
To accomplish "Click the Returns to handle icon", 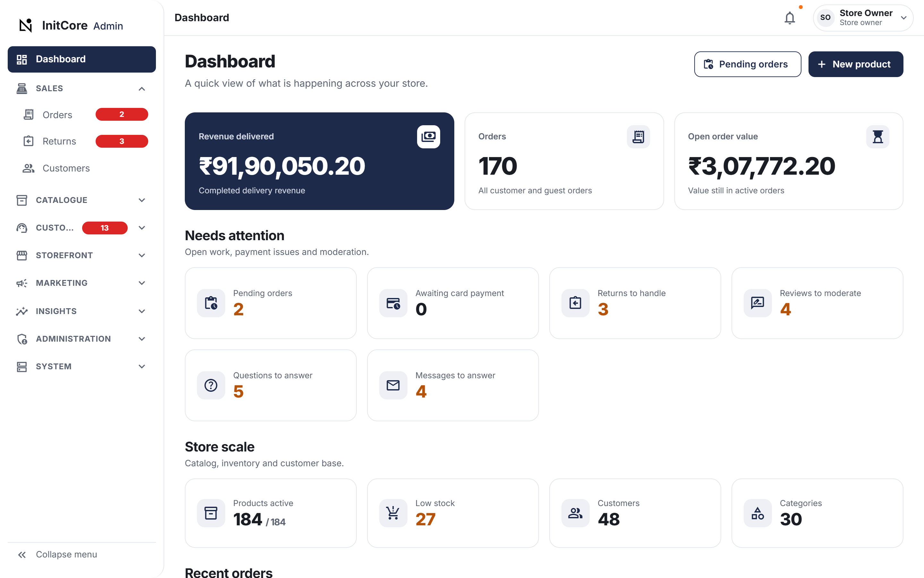I will pos(575,303).
